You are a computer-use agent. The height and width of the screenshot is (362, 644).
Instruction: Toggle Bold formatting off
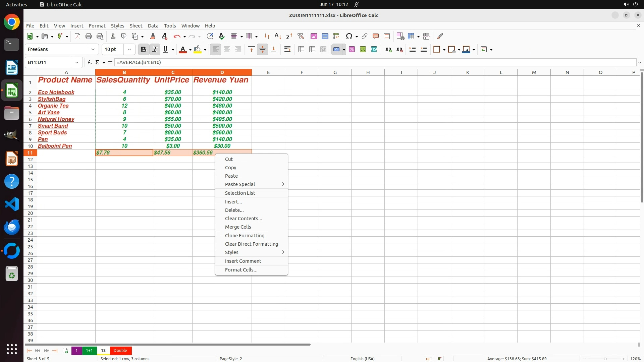point(144,50)
